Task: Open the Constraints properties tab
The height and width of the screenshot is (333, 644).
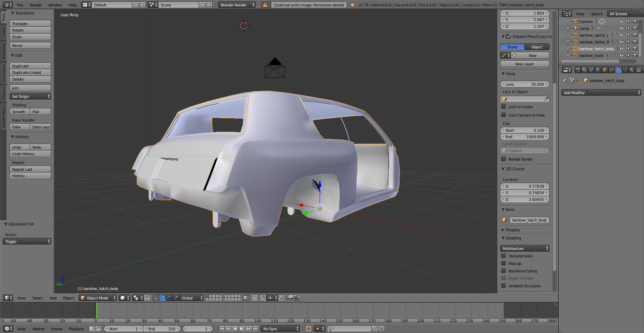Action: click(611, 70)
